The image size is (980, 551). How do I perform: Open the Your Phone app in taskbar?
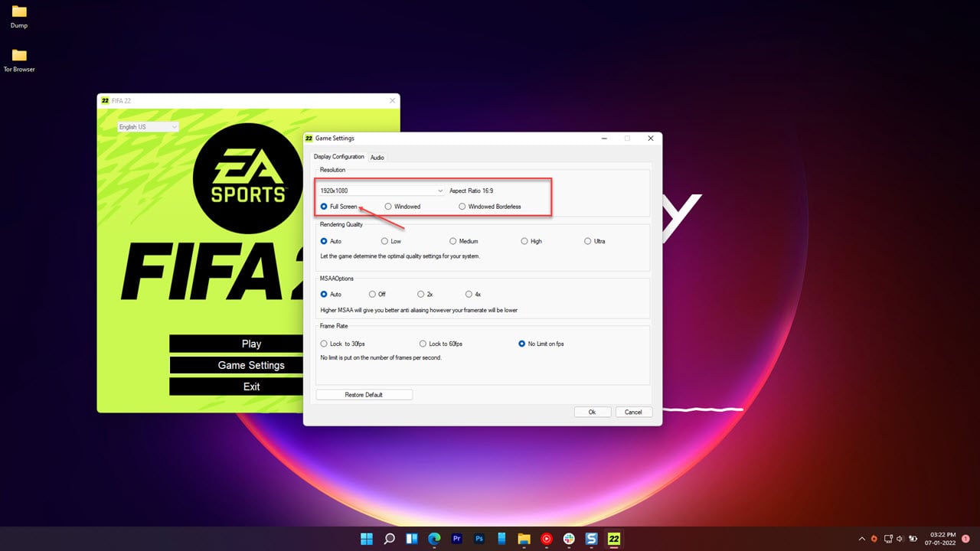[x=501, y=539]
